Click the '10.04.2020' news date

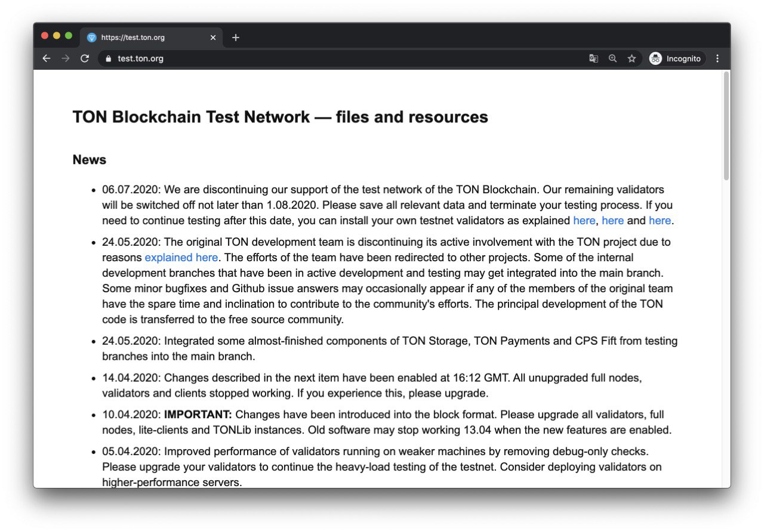click(x=130, y=415)
